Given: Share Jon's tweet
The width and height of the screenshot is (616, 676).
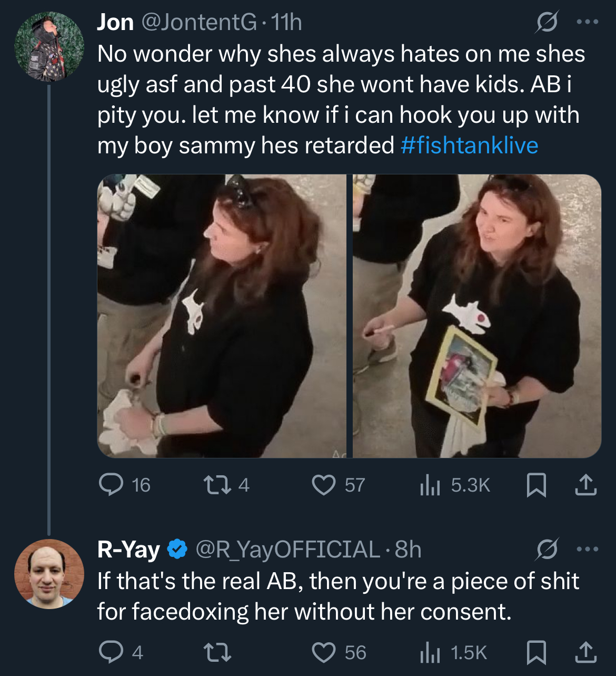Looking at the screenshot, I should (x=585, y=485).
